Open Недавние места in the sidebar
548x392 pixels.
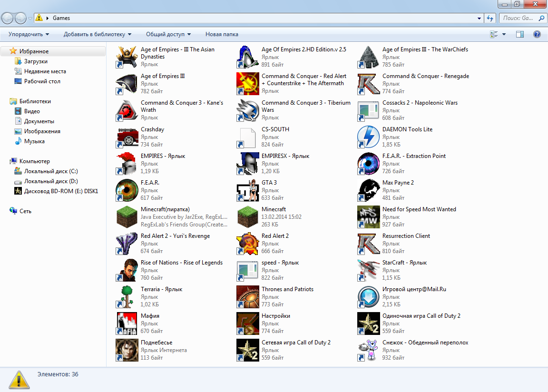coord(45,71)
